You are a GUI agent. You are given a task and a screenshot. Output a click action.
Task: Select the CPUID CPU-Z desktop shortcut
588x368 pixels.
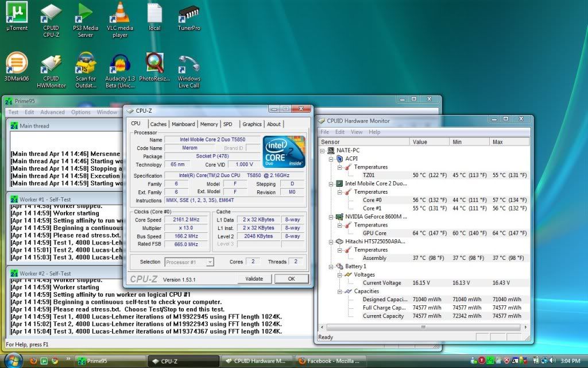(51, 20)
